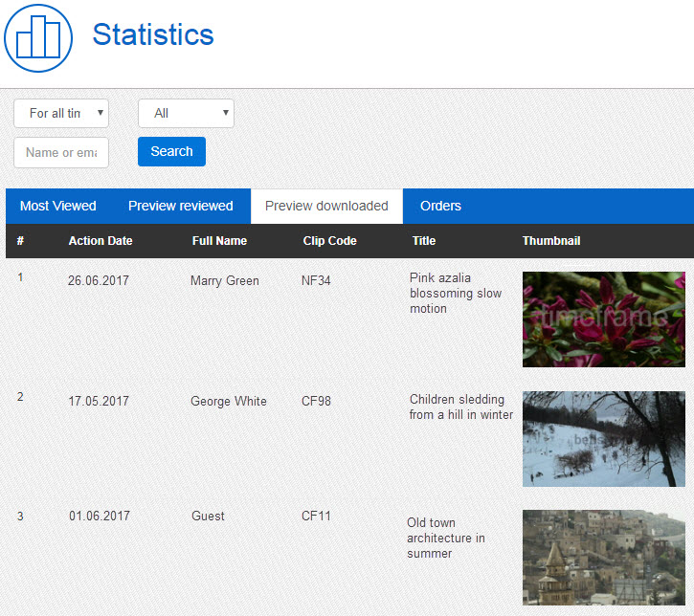694x616 pixels.
Task: Expand the 'All' filter dropdown
Action: [x=186, y=113]
